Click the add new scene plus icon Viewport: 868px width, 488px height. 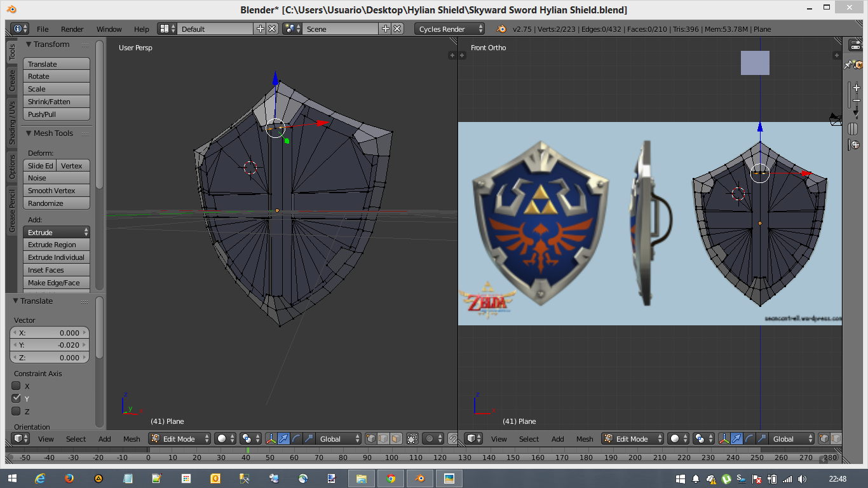coord(386,29)
